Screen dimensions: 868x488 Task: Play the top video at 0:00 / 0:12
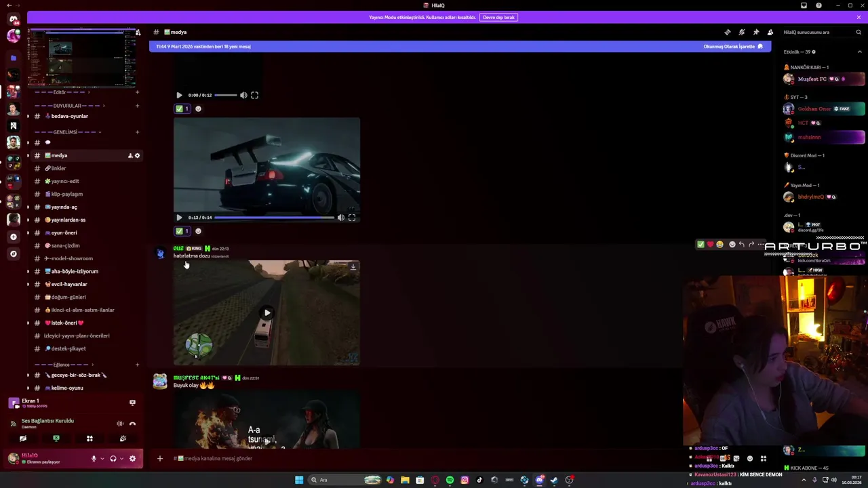tap(179, 96)
